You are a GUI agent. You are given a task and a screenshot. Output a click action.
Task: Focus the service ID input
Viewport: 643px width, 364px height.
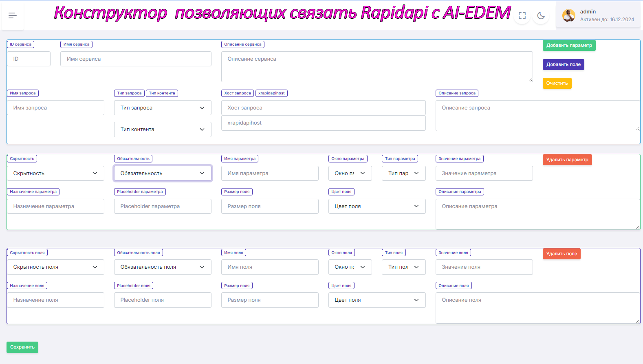pos(29,59)
